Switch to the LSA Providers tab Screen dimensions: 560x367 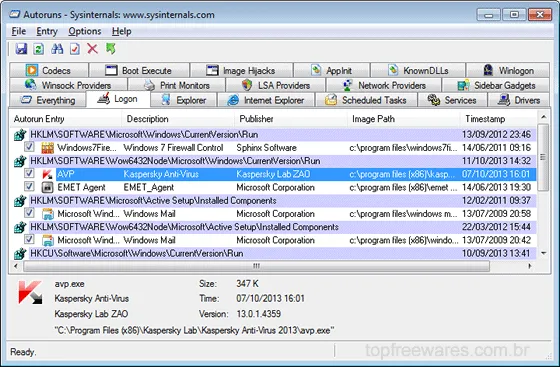(276, 85)
